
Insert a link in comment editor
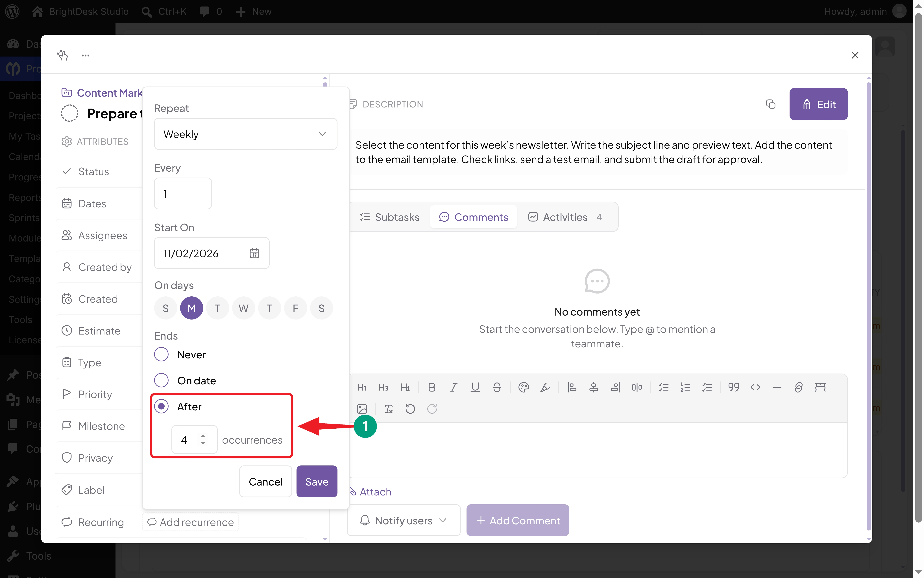pyautogui.click(x=798, y=387)
